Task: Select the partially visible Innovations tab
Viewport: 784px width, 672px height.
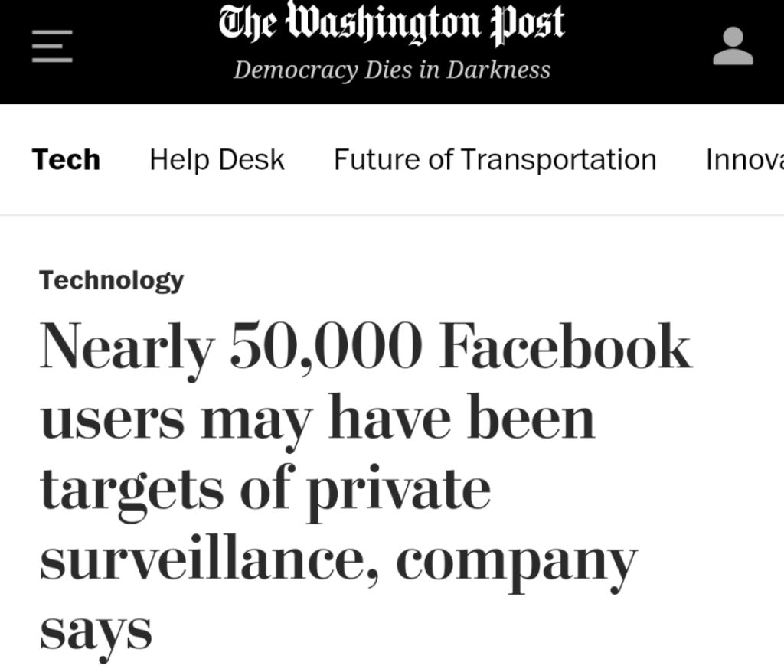Action: click(x=743, y=160)
